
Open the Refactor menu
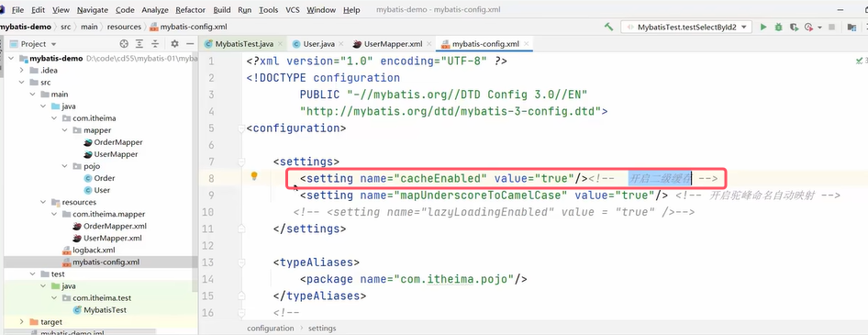(x=191, y=10)
